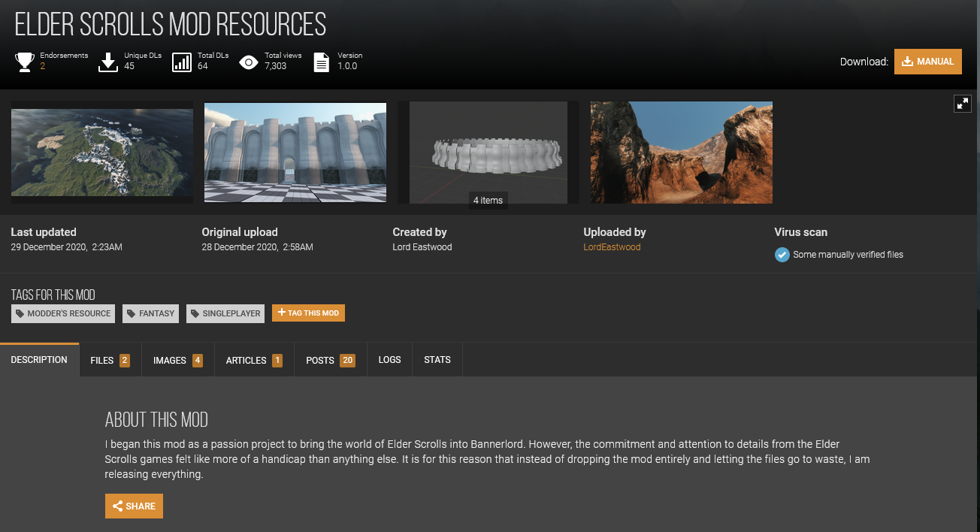The width and height of the screenshot is (980, 532).
Task: Click 'Some manually verified files' text
Action: pos(848,255)
